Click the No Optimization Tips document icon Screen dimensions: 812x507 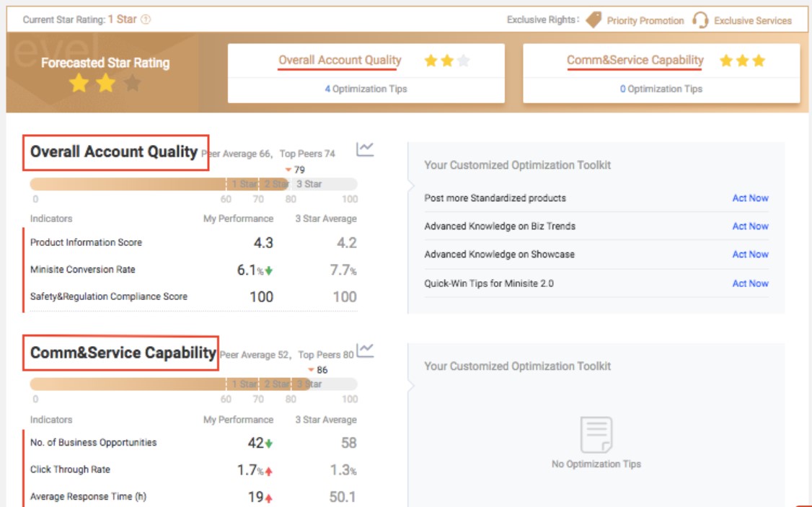[596, 435]
